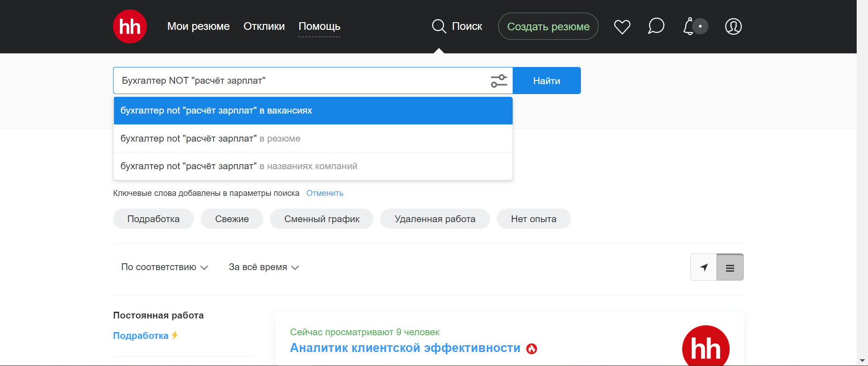The height and width of the screenshot is (366, 868).
Task: Toggle the Сменный график filter chip
Action: 322,219
